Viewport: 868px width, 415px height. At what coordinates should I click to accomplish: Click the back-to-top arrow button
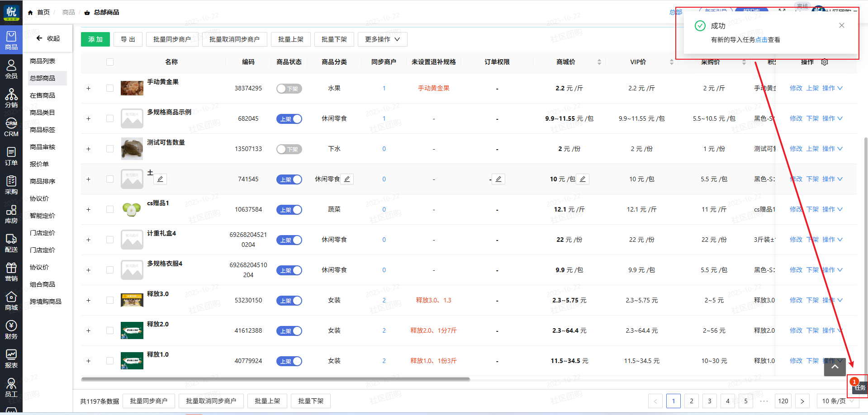point(835,367)
